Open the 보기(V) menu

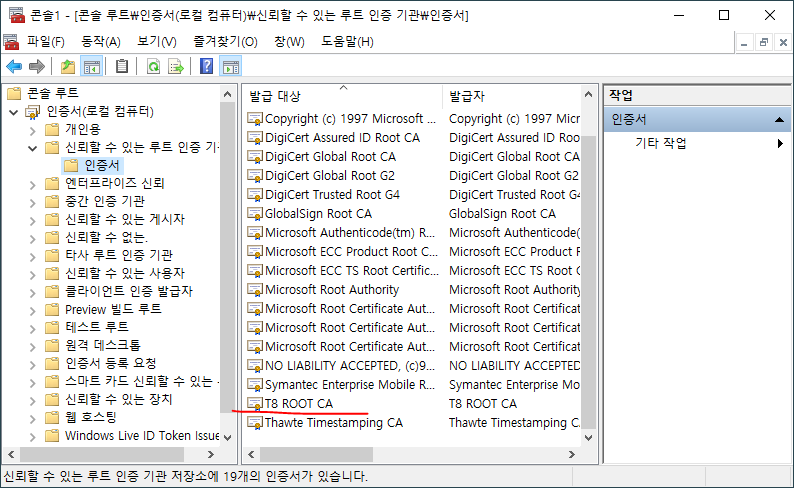pos(157,42)
